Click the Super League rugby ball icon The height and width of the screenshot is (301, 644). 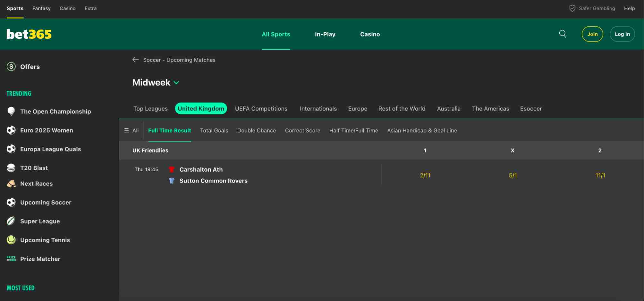coord(11,221)
